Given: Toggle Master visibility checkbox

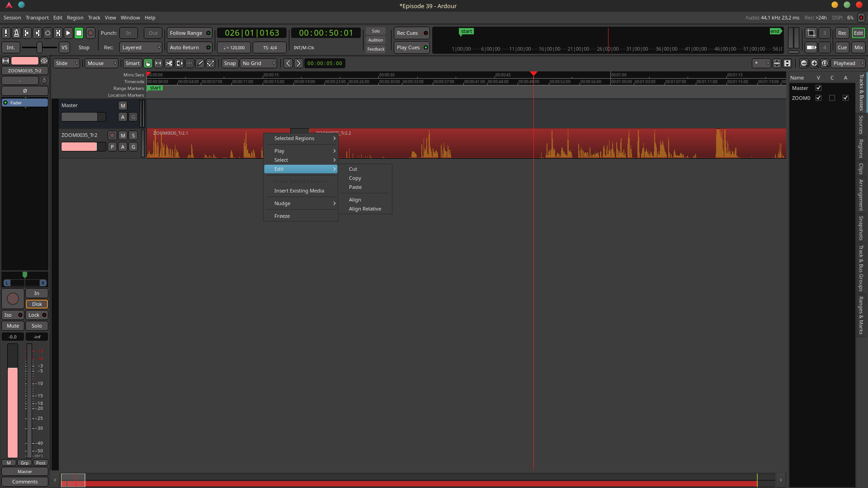Looking at the screenshot, I should (818, 88).
